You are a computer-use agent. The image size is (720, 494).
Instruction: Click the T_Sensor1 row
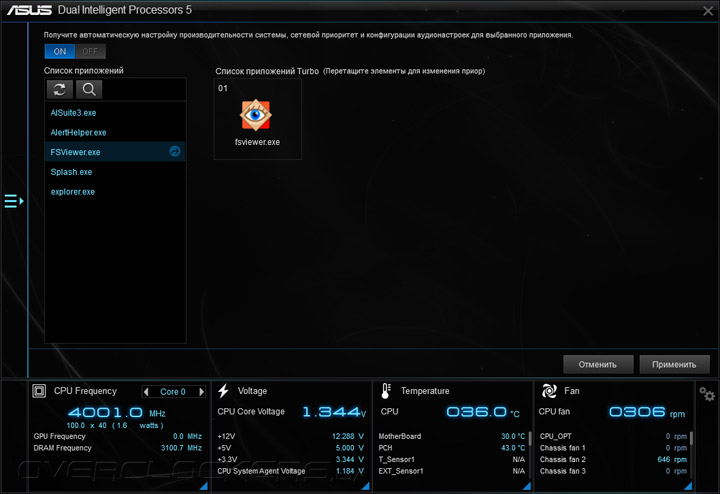coord(452,459)
